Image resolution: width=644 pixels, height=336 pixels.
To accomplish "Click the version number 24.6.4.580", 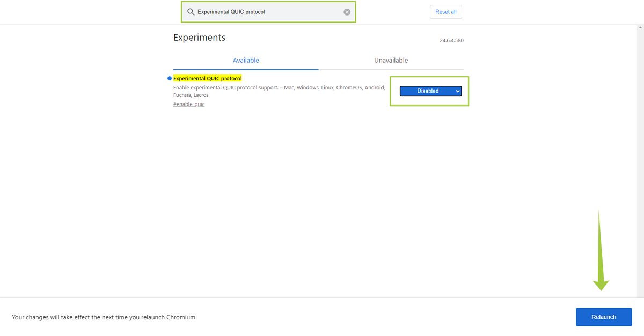I will (451, 41).
